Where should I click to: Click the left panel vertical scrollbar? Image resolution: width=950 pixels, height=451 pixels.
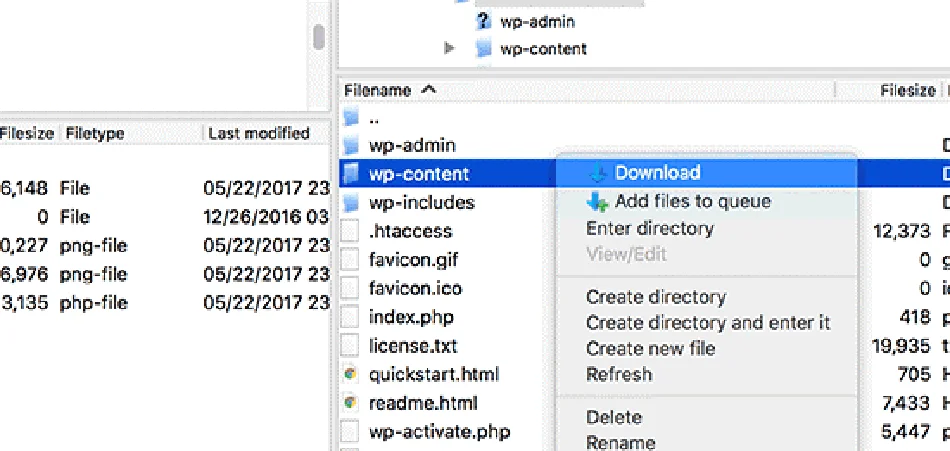pos(319,37)
